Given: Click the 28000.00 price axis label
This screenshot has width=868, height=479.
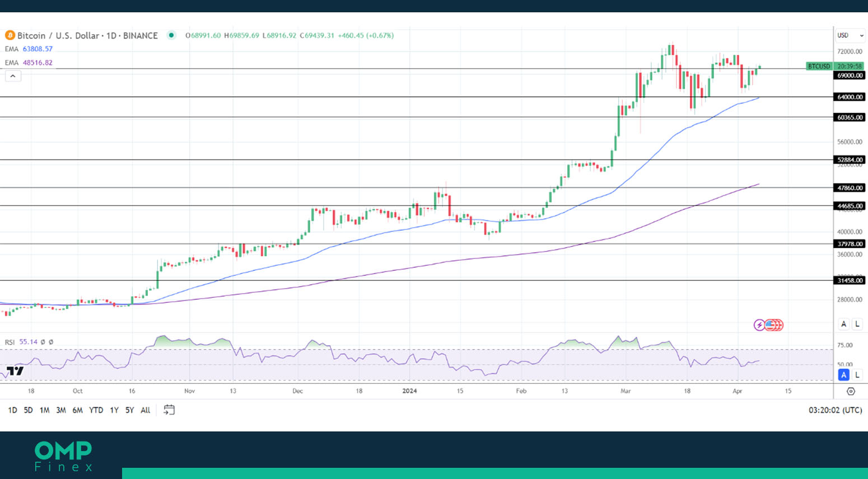Looking at the screenshot, I should (850, 300).
